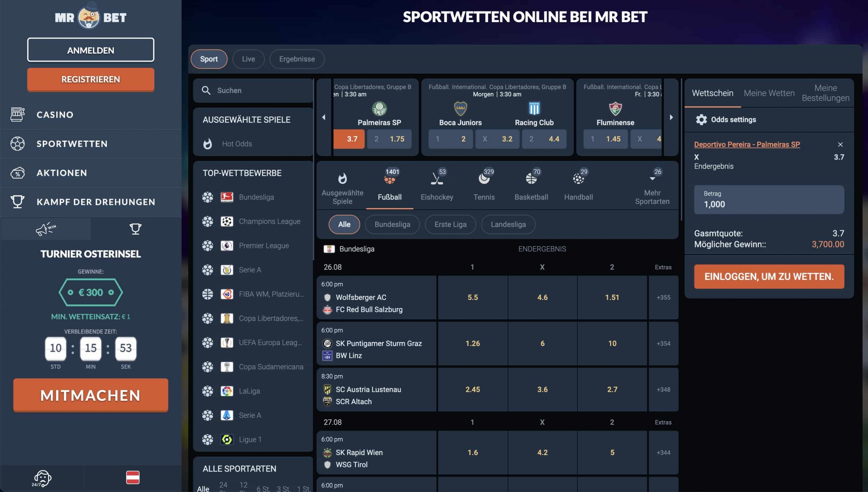Click the Austrian flag language icon
The height and width of the screenshot is (492, 868).
pyautogui.click(x=133, y=477)
